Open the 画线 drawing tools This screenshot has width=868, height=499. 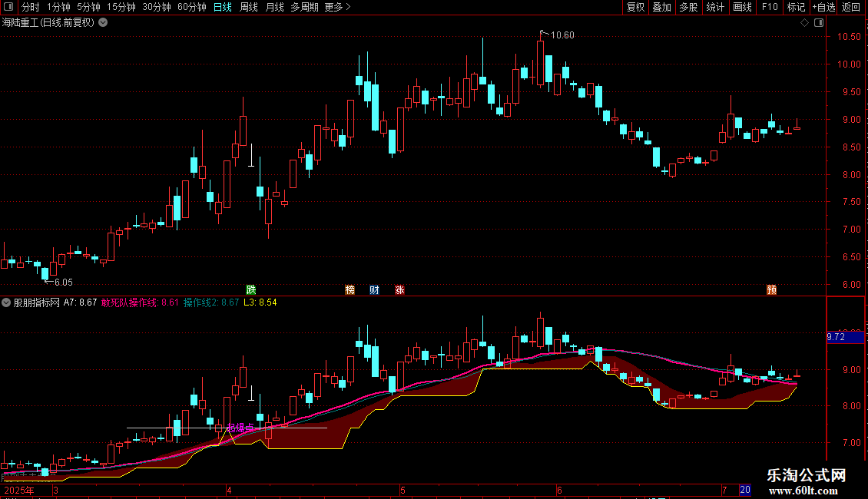[742, 7]
